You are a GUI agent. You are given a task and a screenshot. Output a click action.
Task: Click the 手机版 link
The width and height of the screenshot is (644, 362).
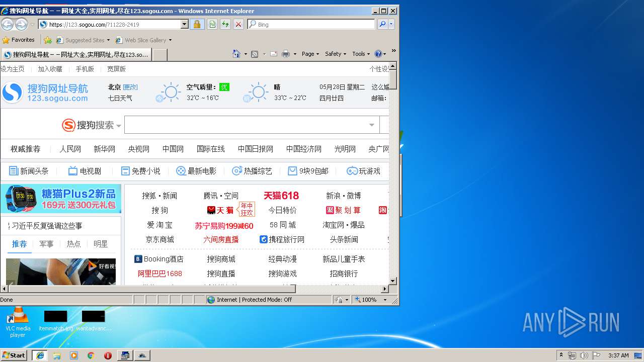tap(85, 69)
